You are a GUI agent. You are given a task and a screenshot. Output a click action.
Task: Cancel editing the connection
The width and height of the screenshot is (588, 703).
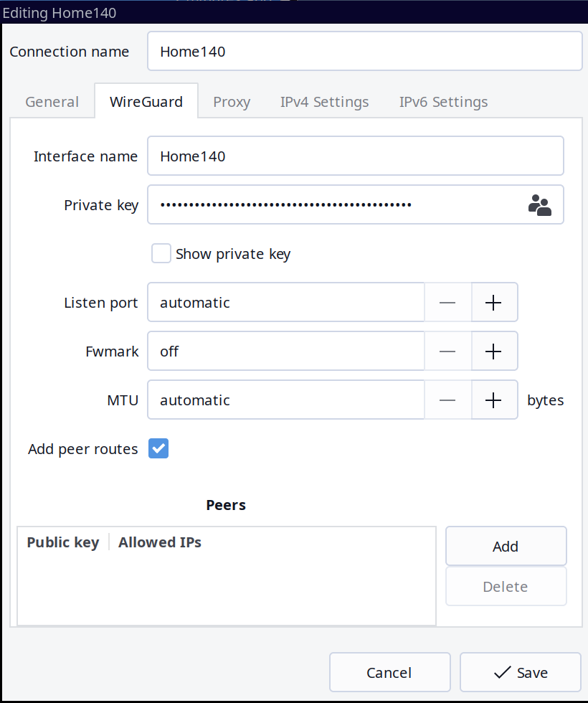point(389,672)
